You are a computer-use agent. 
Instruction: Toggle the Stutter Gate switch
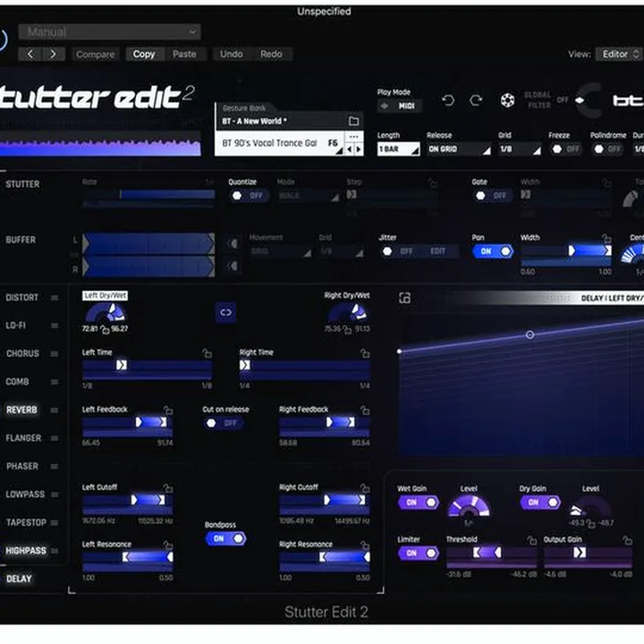492,196
